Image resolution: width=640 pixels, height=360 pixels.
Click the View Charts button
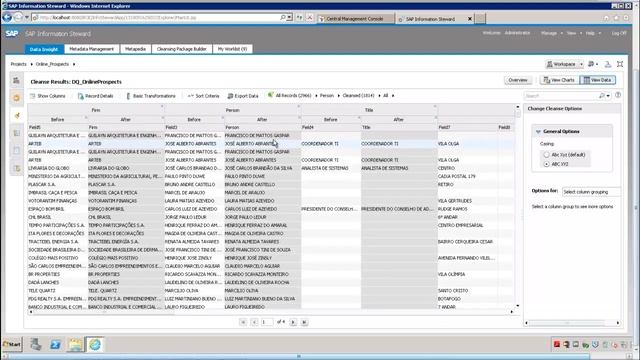point(559,80)
